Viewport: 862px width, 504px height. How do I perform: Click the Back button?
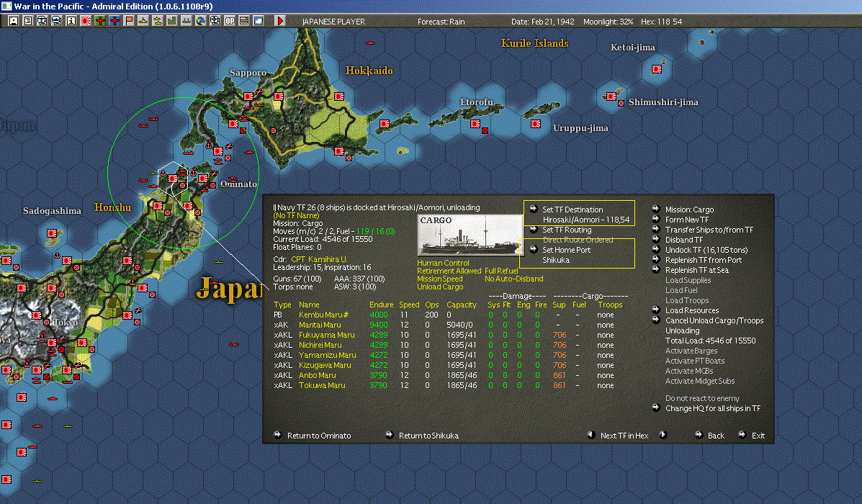click(716, 436)
